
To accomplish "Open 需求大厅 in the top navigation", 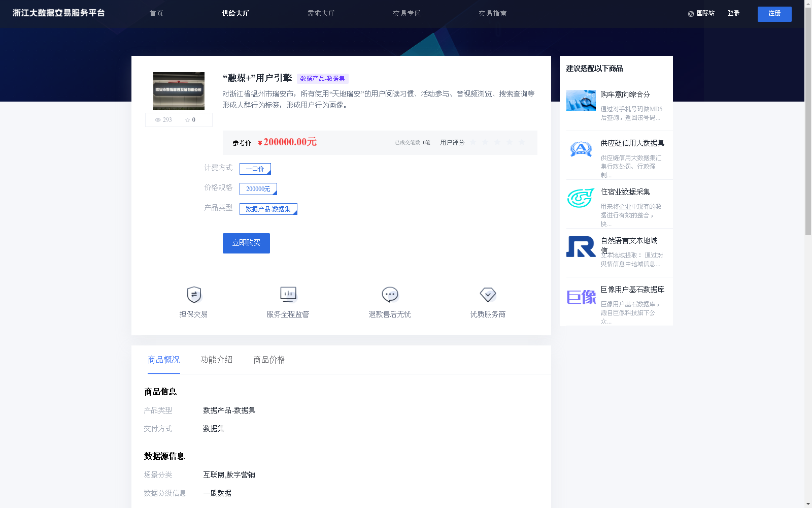I will (x=321, y=14).
